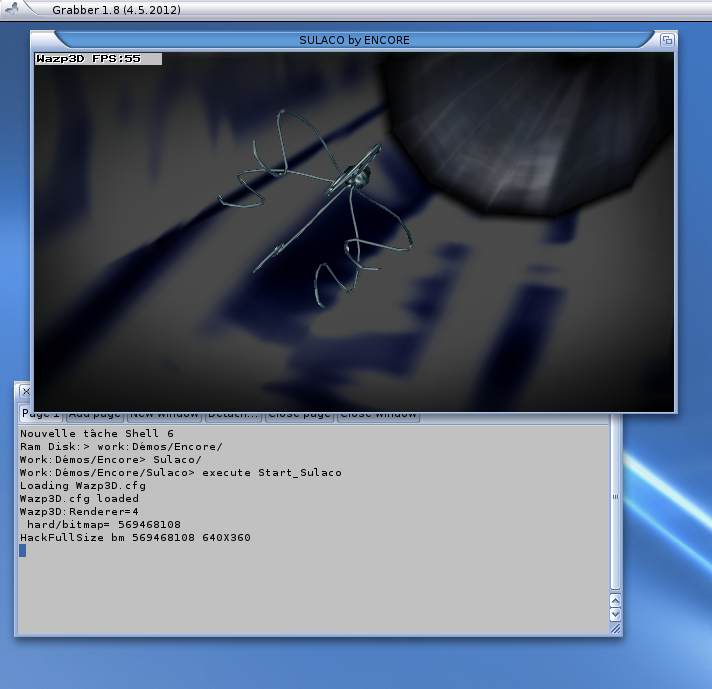
Task: Click the SULACO by ENCORE title bar
Action: point(354,40)
